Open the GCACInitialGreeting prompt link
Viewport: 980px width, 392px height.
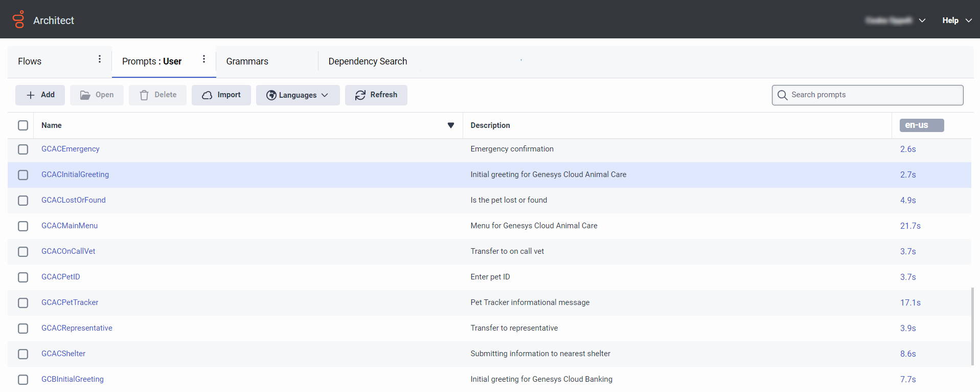click(x=75, y=175)
